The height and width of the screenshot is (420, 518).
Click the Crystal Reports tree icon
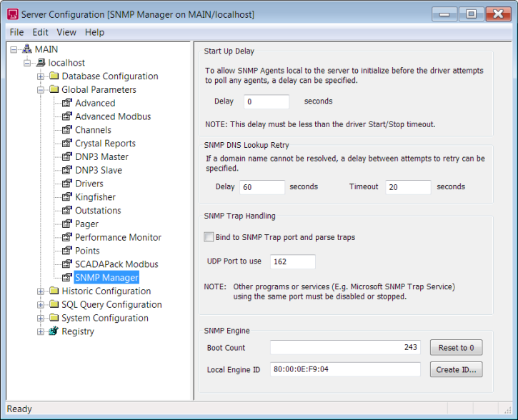(x=67, y=144)
